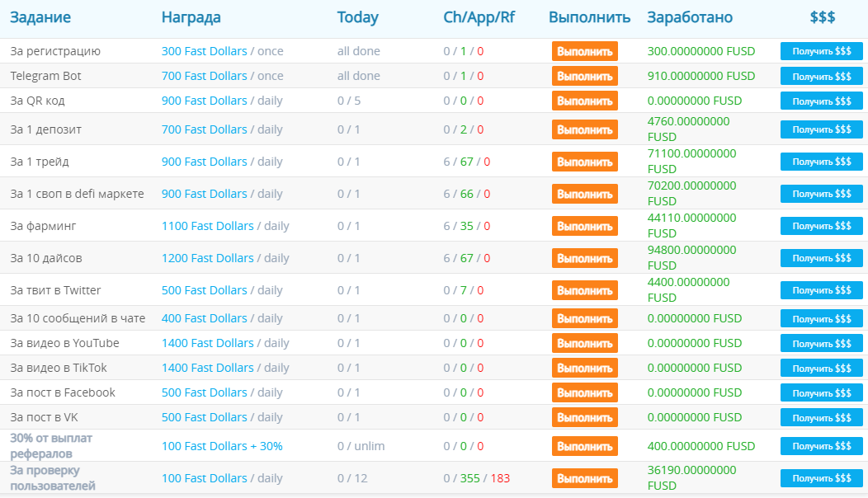Image resolution: width=868 pixels, height=498 pixels.
Task: Open 300 Fast Dollars reward link
Action: (x=205, y=51)
